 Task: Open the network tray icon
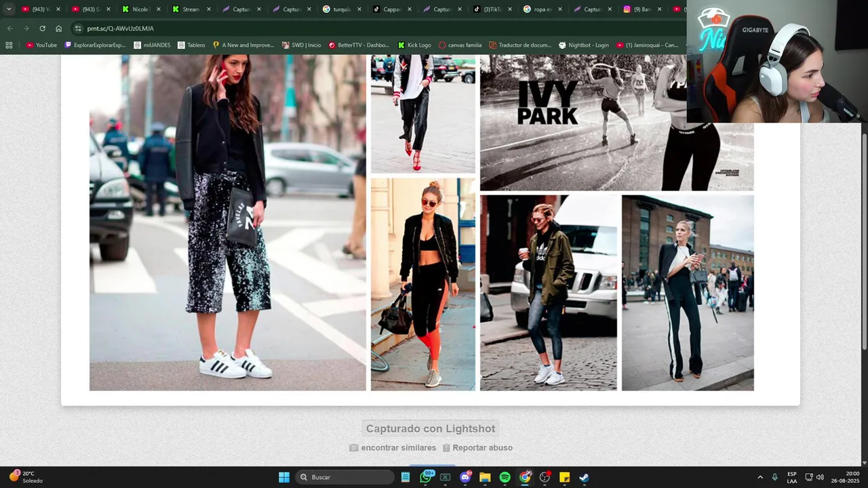(x=809, y=477)
